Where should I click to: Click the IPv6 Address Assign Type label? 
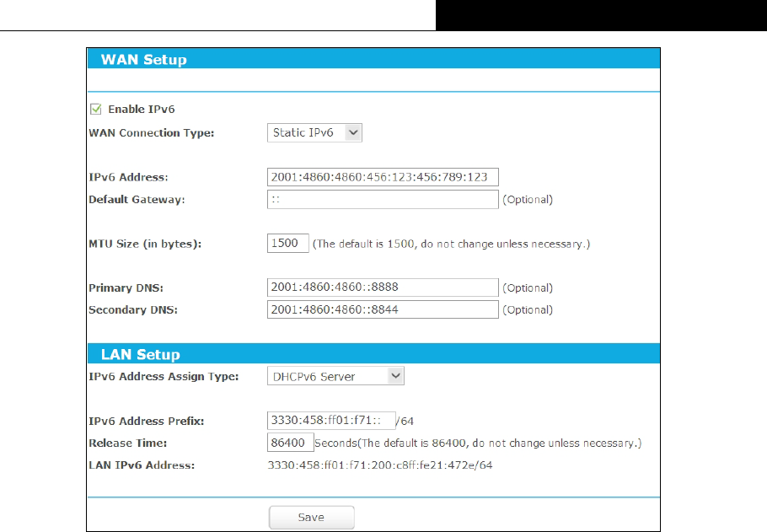[x=164, y=376]
